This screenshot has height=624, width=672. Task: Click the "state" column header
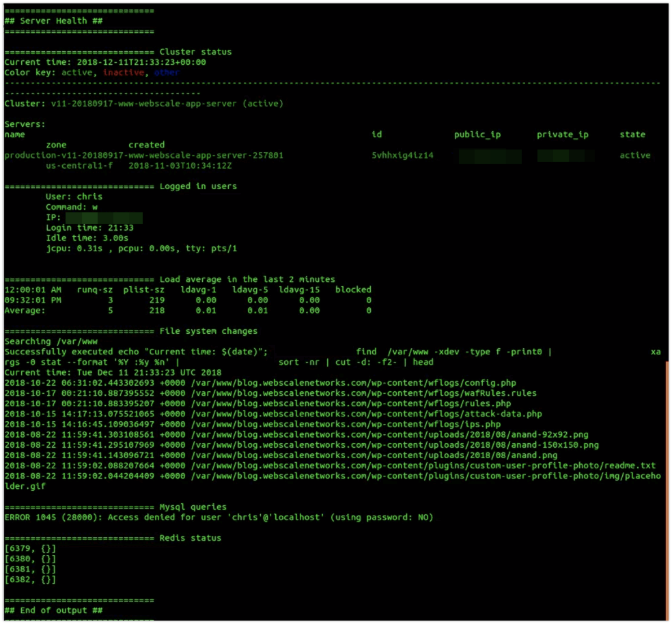coord(632,134)
